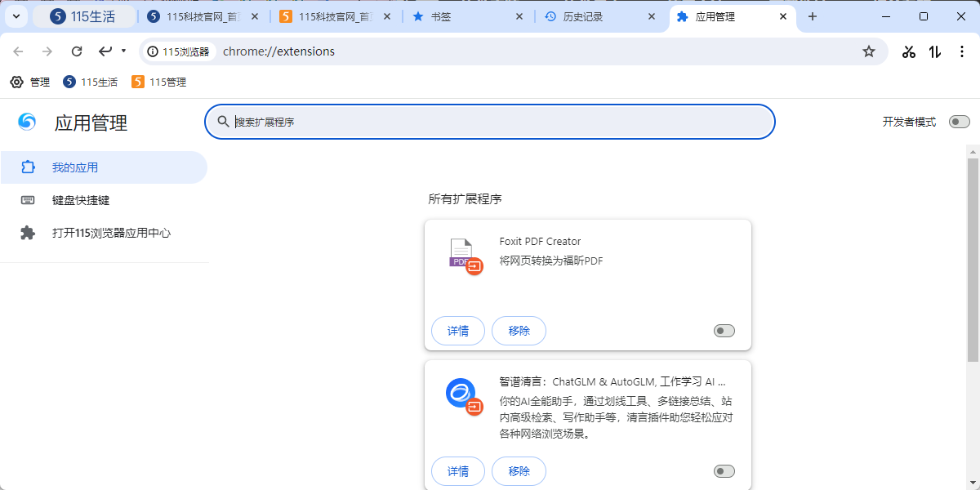This screenshot has width=980, height=490.
Task: Maximize the browser window
Action: pyautogui.click(x=924, y=16)
